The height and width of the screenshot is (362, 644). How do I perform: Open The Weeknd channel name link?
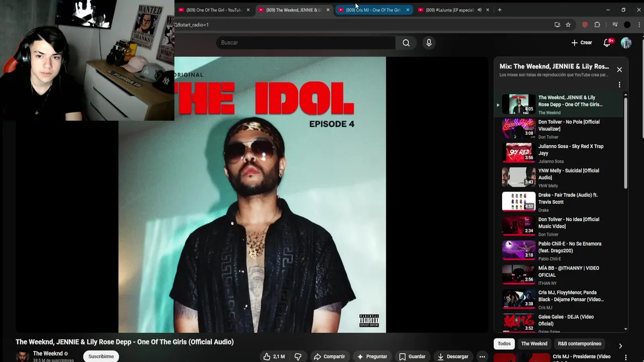click(x=48, y=353)
